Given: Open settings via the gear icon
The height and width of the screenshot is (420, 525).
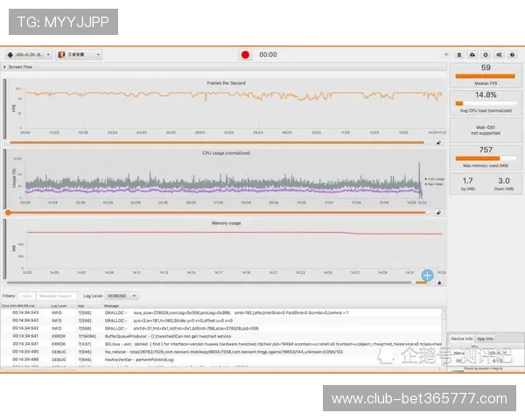Looking at the screenshot, I should 486,54.
